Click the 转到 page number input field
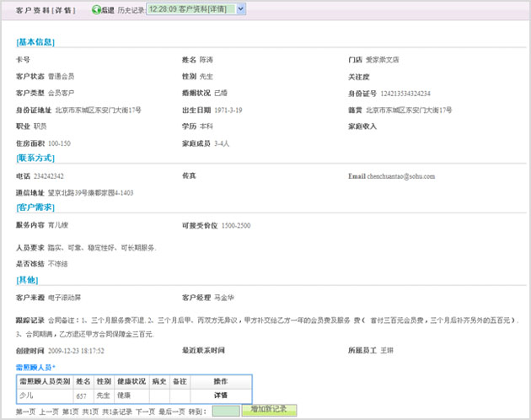This screenshot has height=420, width=531. point(225,411)
